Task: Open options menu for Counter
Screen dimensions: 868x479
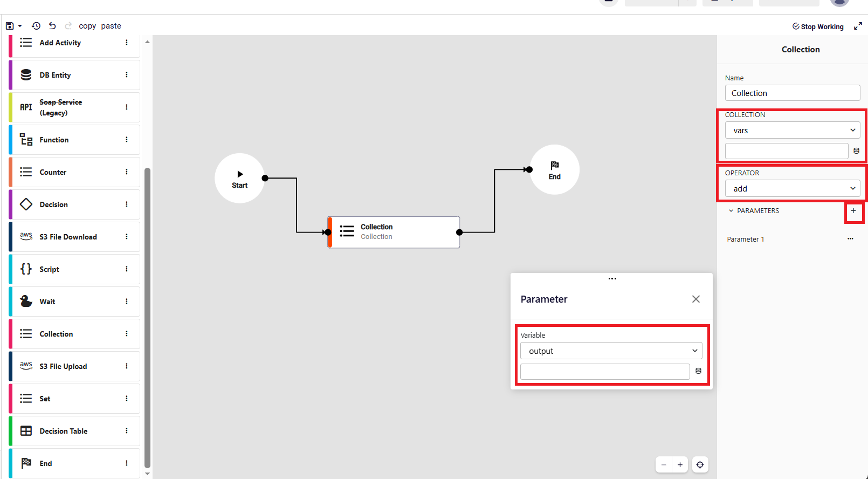Action: coord(127,172)
